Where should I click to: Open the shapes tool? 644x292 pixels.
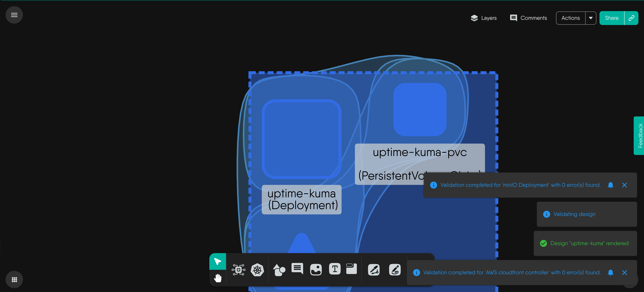pyautogui.click(x=279, y=270)
